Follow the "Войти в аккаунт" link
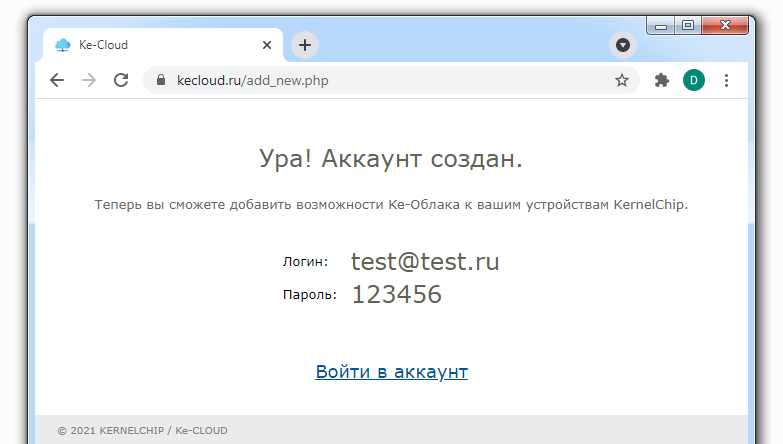This screenshot has height=444, width=783. pyautogui.click(x=391, y=372)
